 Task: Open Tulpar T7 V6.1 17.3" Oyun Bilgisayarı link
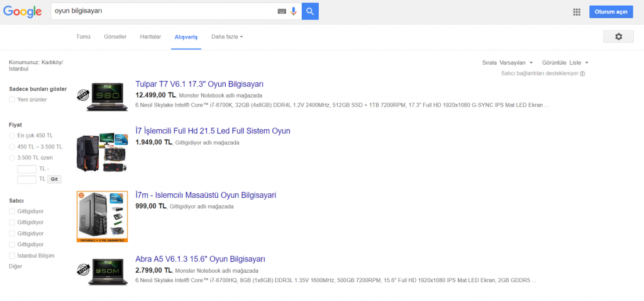[x=199, y=84]
